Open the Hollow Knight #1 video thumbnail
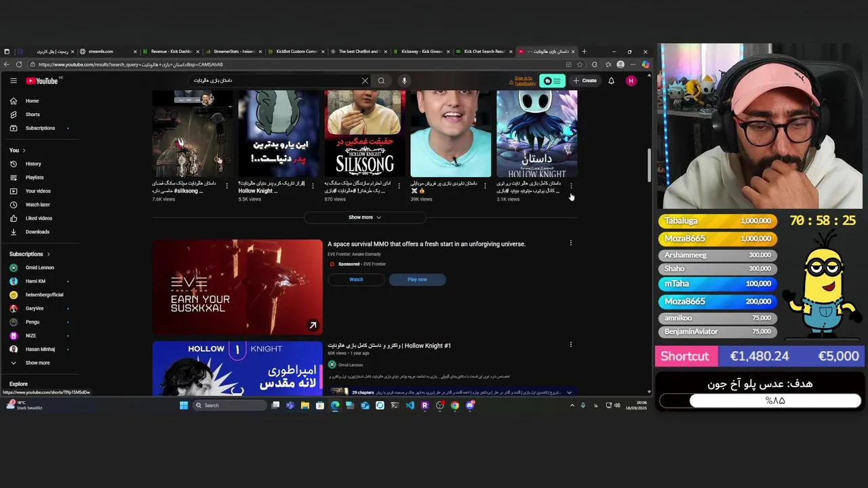The width and height of the screenshot is (868, 488). pyautogui.click(x=237, y=368)
